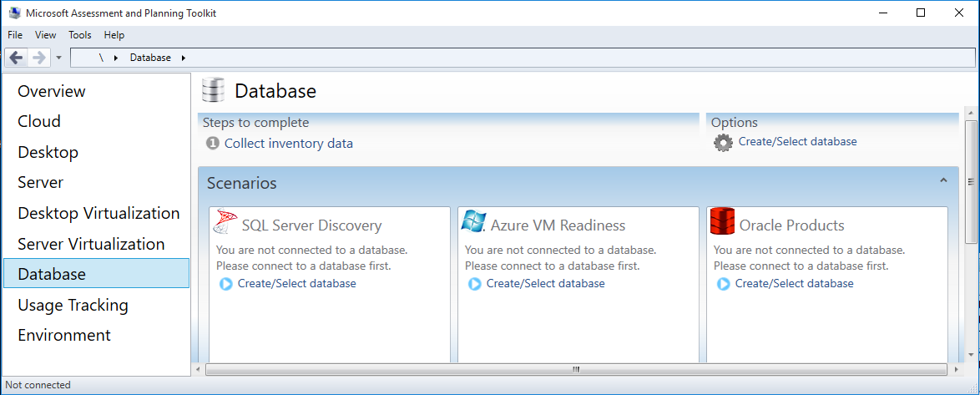
Task: Open Desktop Virtualization in the sidebar
Action: click(x=96, y=213)
